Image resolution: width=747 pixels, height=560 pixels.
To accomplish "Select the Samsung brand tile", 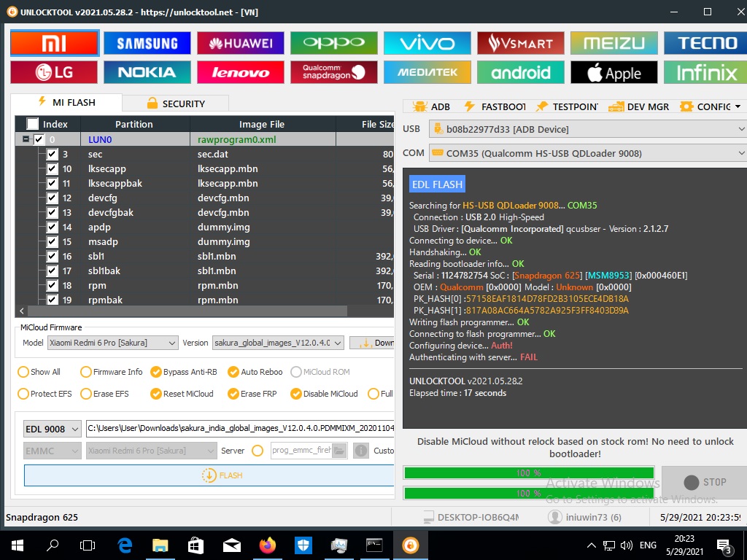I will pyautogui.click(x=147, y=43).
